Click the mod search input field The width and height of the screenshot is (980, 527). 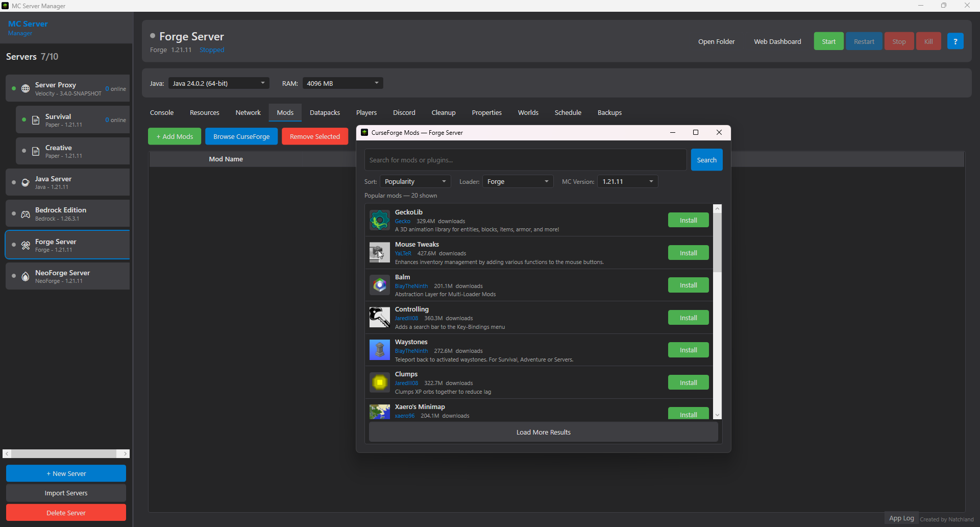click(525, 160)
